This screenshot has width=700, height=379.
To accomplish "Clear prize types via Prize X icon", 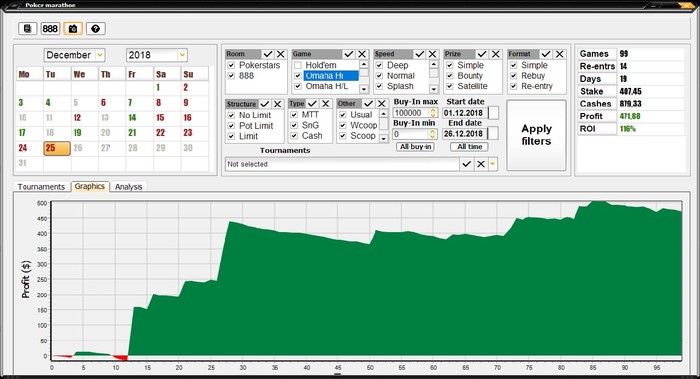I will pos(496,54).
